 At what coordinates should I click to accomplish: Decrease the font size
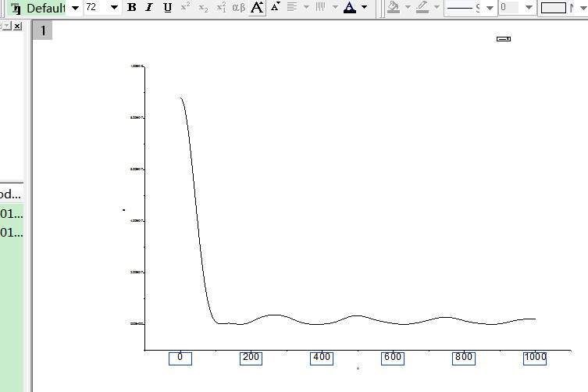click(x=275, y=6)
